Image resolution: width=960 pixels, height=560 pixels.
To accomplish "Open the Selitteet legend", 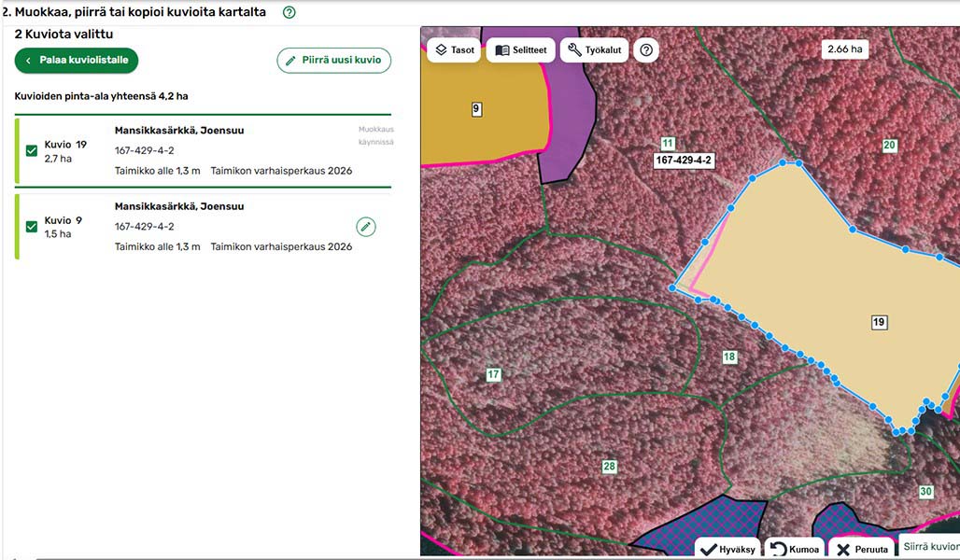I will click(520, 50).
